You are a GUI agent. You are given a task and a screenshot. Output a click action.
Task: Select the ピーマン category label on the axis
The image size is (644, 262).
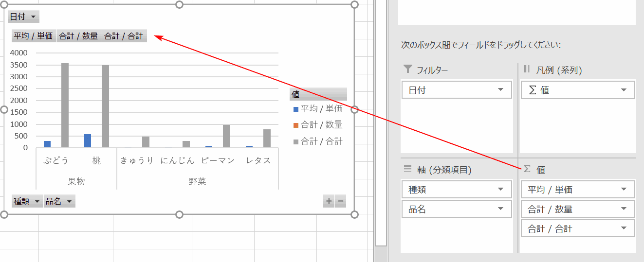(x=218, y=160)
